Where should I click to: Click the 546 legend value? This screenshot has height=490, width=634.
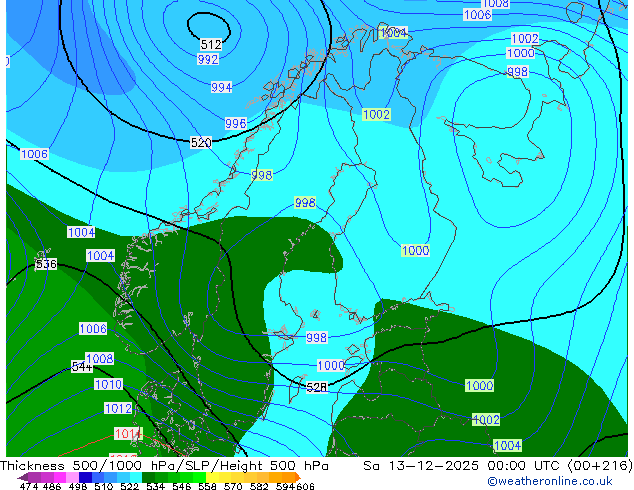pyautogui.click(x=182, y=486)
